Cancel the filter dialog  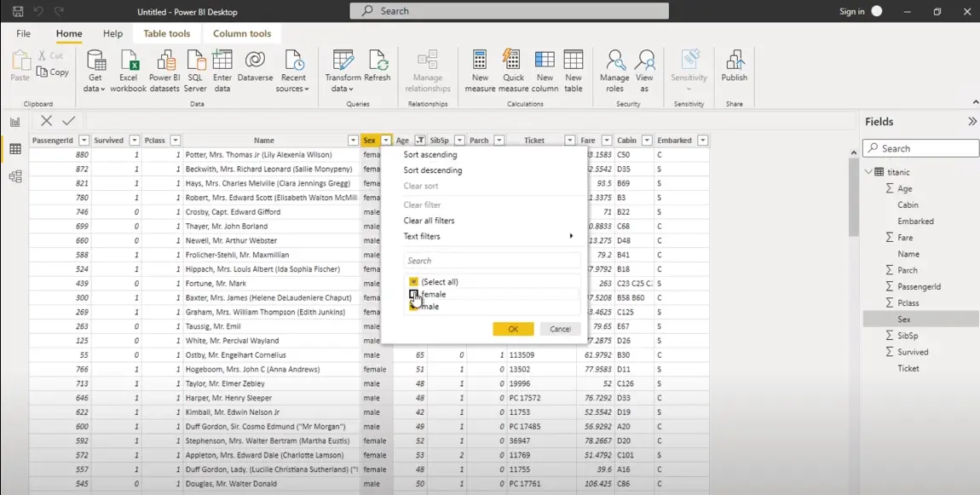point(560,329)
